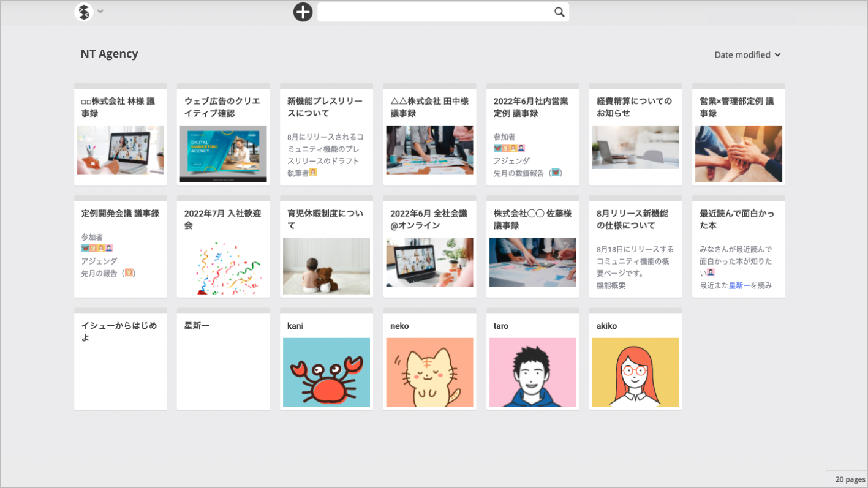
Task: Expand the chevron next to the project logo
Action: [100, 11]
